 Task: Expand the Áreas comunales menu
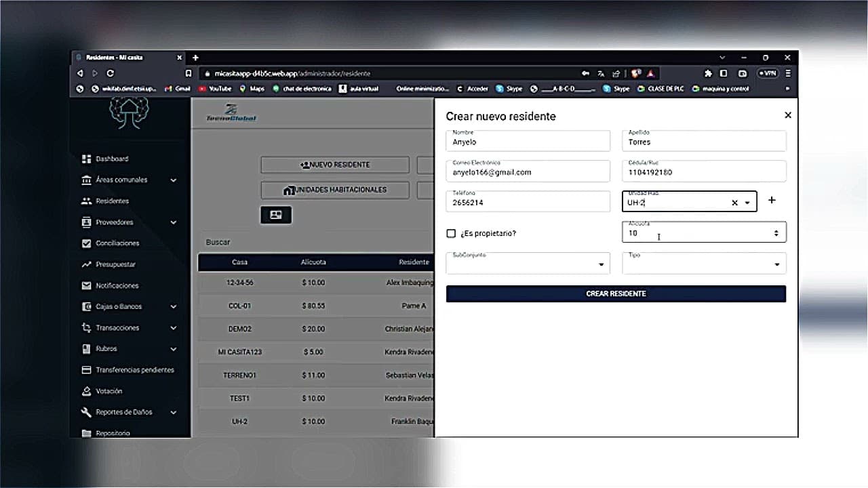pyautogui.click(x=173, y=180)
